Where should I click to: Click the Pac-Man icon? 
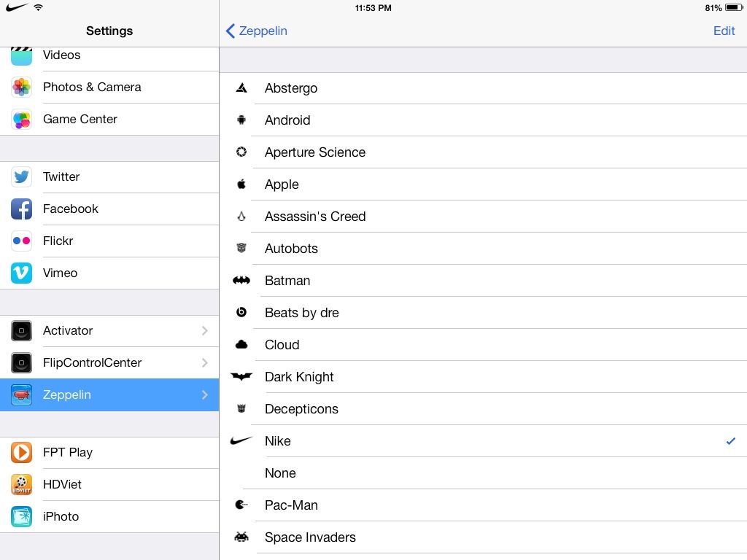241,505
